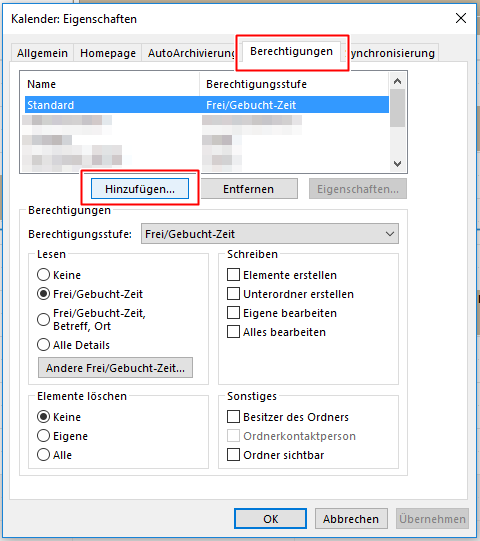Select Alle under Elemente löschen
Viewport: 480px width, 541px height.
pyautogui.click(x=54, y=455)
